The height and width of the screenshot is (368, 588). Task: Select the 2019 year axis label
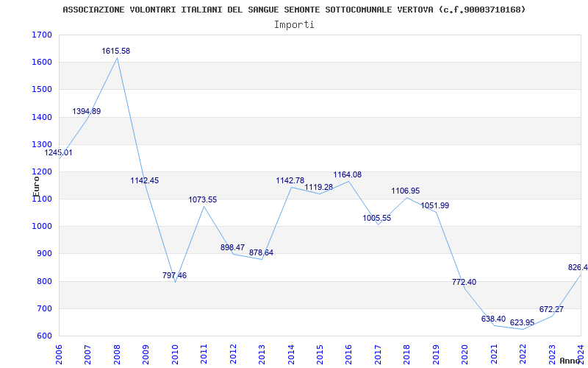[436, 355]
